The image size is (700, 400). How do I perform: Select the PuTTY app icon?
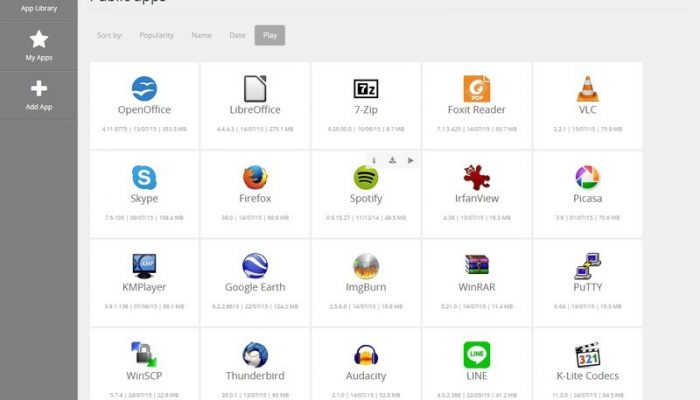point(588,266)
